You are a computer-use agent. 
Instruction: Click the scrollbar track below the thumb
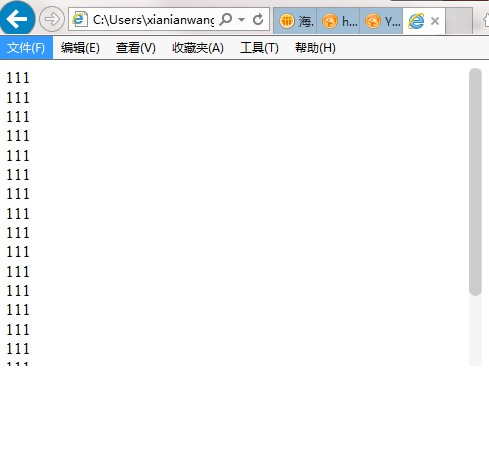click(475, 331)
